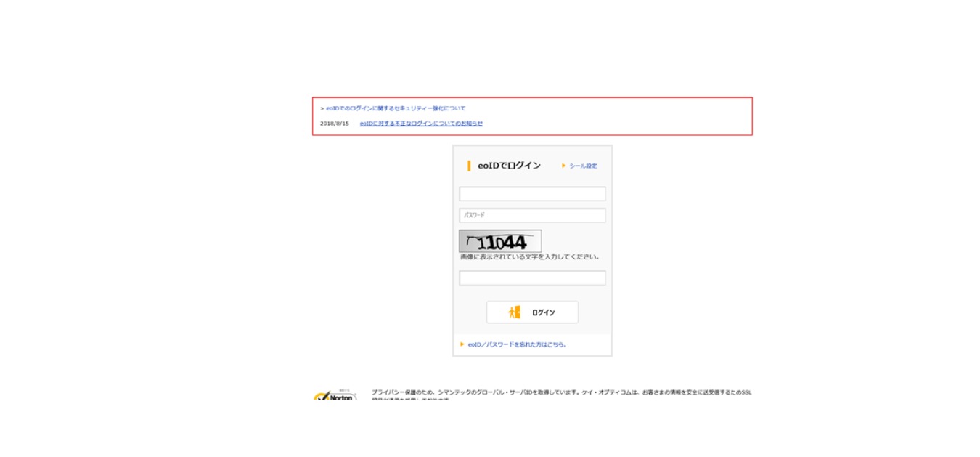
Task: Click the CAPTCHA instruction text below image
Action: tap(529, 257)
